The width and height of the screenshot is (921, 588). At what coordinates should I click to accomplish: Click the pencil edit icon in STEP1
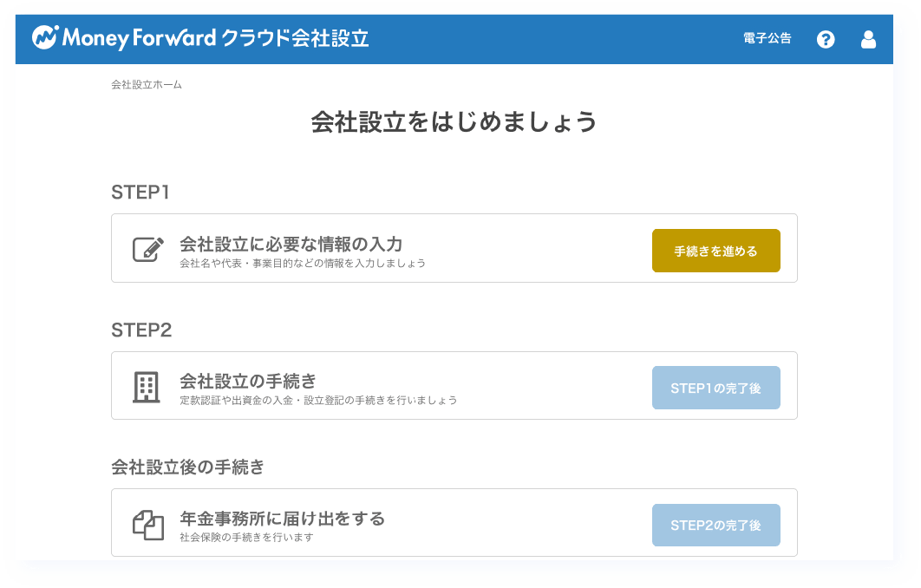tap(148, 249)
